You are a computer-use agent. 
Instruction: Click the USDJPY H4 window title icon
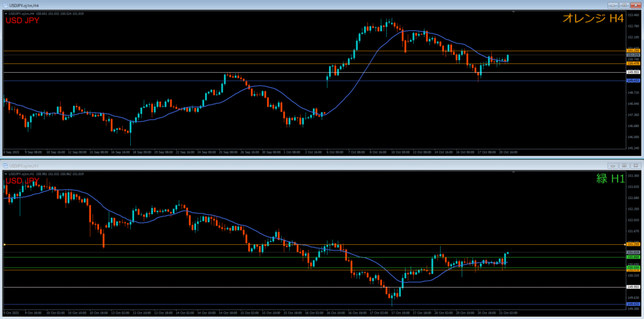coord(5,5)
